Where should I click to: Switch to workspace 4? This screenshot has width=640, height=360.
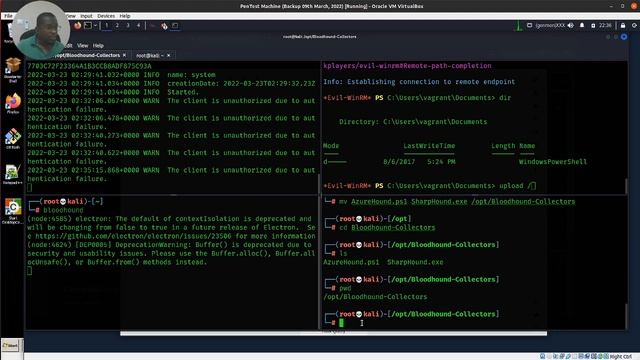tap(138, 25)
